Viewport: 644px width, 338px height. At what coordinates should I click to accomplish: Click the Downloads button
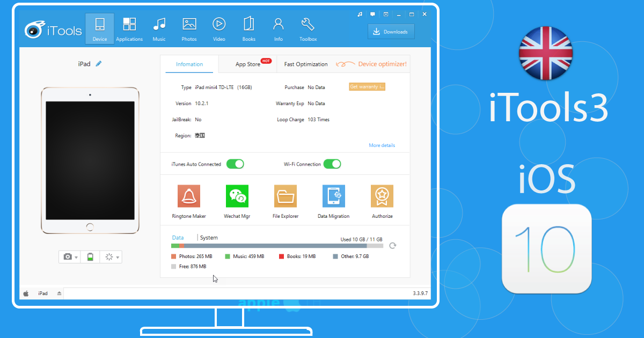coord(391,32)
